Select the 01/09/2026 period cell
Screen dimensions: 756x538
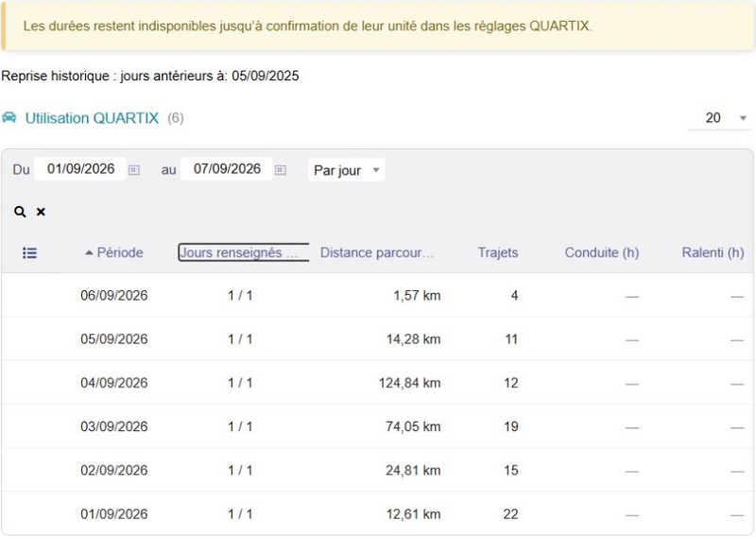(113, 514)
